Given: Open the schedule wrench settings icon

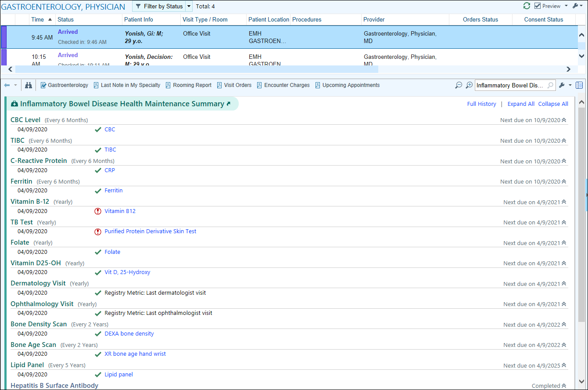Looking at the screenshot, I should point(575,6).
